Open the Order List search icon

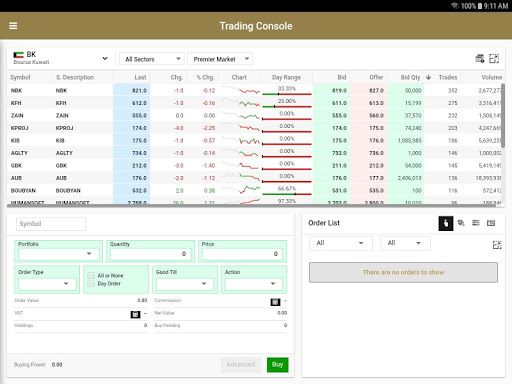[461, 223]
